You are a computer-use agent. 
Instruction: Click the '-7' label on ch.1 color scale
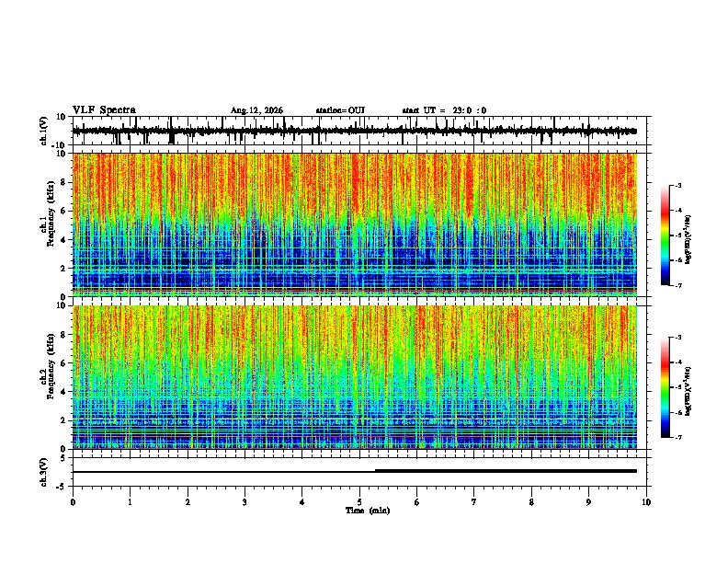coord(678,285)
